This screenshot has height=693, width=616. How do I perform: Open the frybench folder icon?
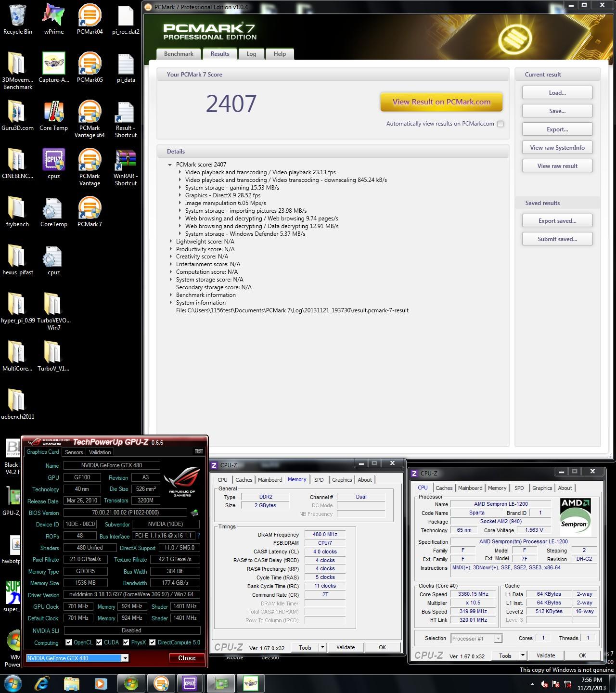18,212
